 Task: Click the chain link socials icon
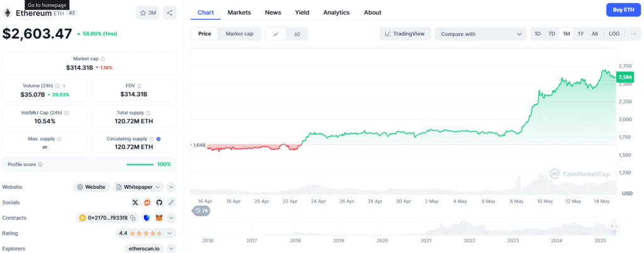click(171, 203)
